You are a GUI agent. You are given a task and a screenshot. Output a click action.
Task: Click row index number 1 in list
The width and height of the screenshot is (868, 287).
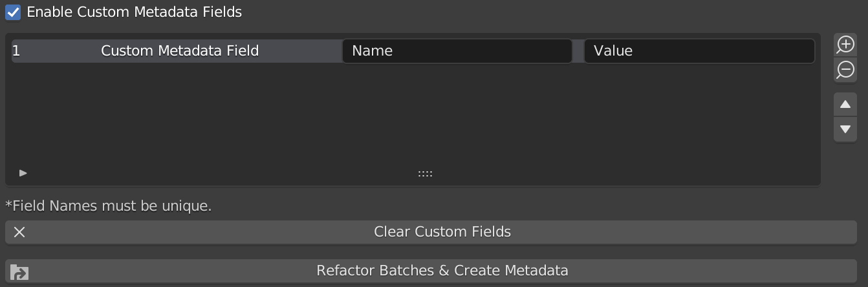pos(16,51)
